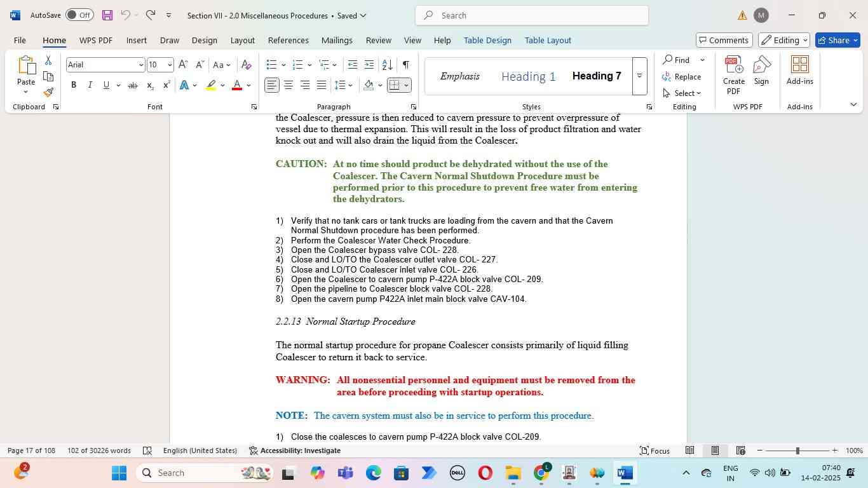The image size is (868, 488).
Task: Click the zoom slider handle
Action: click(797, 451)
